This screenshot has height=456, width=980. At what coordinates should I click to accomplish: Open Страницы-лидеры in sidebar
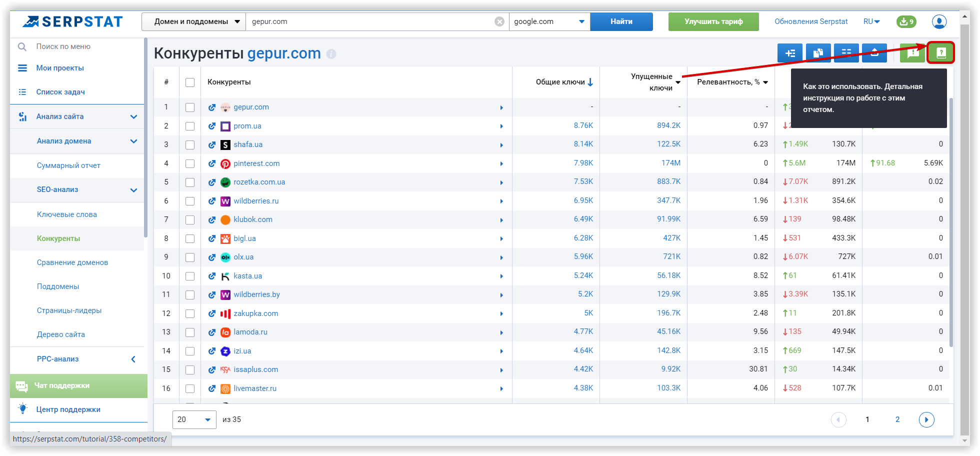[69, 310]
